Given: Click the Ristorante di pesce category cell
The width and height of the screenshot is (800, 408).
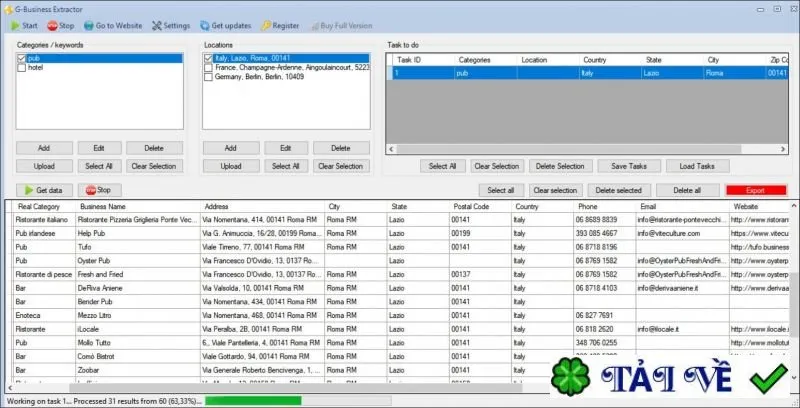Looking at the screenshot, I should [x=44, y=274].
